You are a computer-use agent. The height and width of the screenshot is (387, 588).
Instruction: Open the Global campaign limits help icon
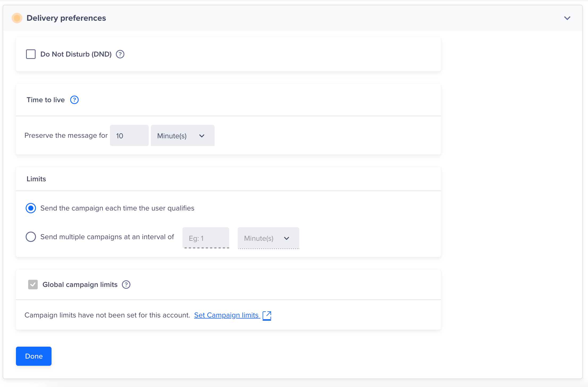click(x=126, y=285)
